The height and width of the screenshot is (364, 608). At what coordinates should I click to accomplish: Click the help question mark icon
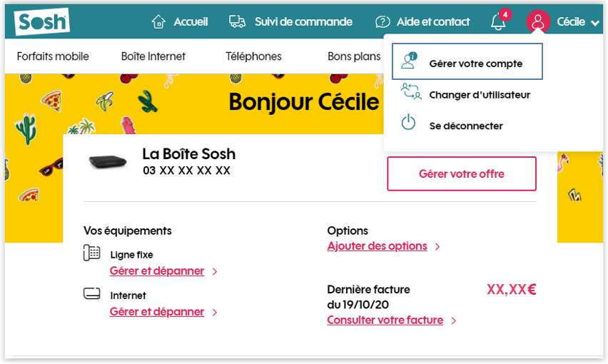(383, 22)
